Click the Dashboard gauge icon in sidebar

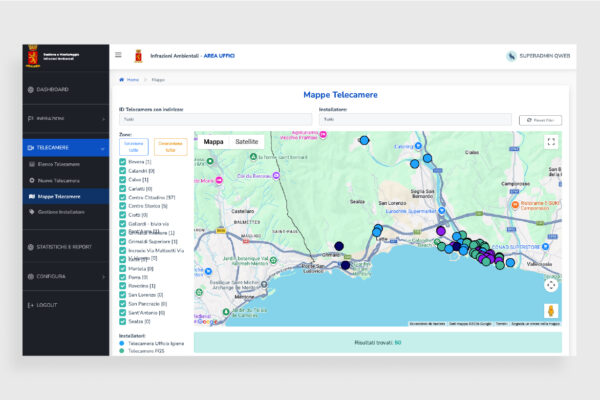(x=31, y=90)
